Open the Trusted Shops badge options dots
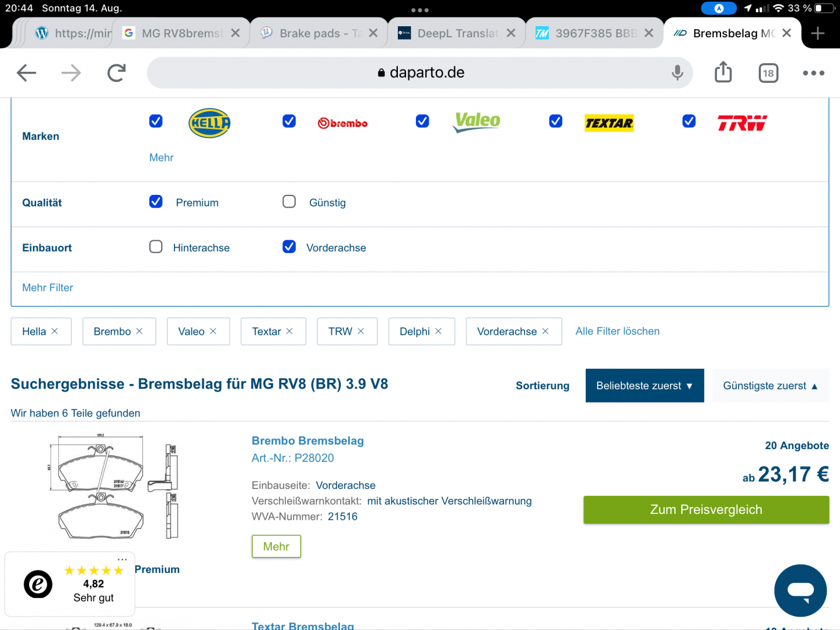Screen dimensions: 840x630 tap(123, 559)
